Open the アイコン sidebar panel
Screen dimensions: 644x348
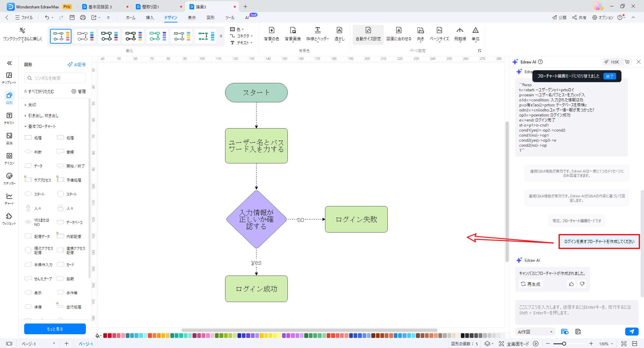9,158
